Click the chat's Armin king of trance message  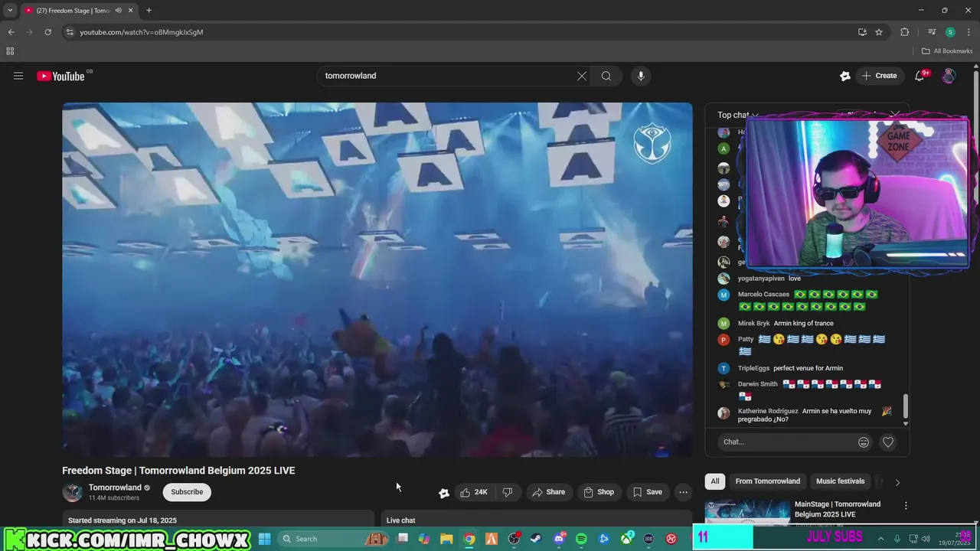point(803,324)
